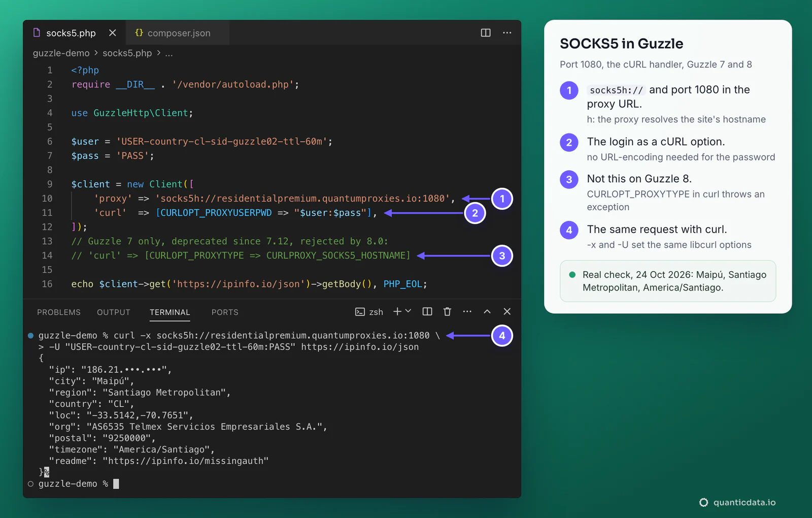Click PHP_EOL on line 16
The height and width of the screenshot is (518, 812).
(403, 284)
